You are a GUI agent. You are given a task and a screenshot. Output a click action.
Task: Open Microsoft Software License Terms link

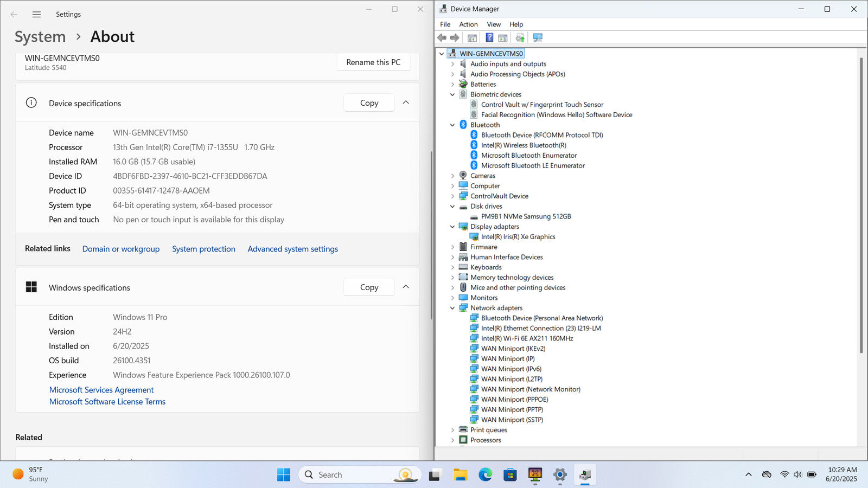pos(107,402)
